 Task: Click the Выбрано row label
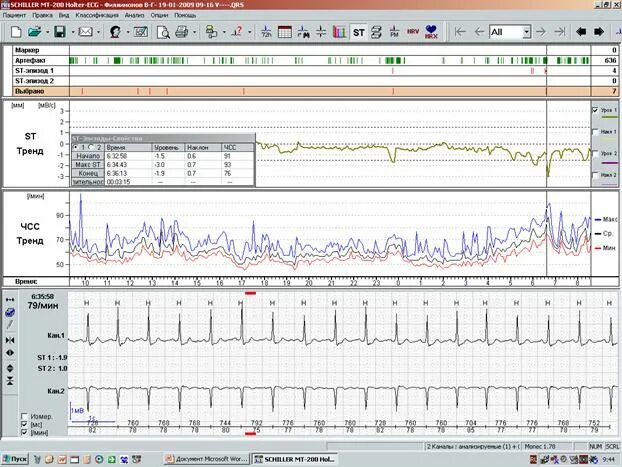point(29,91)
